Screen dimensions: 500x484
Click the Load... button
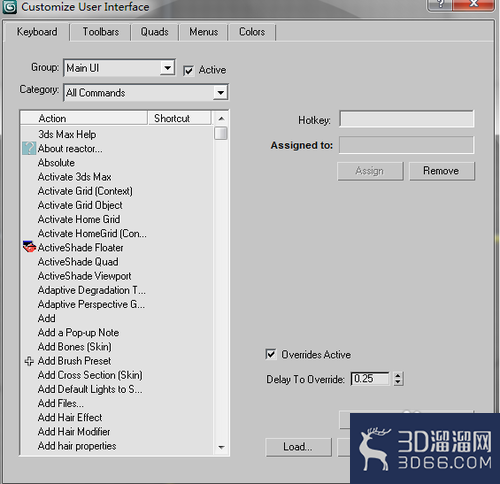(x=298, y=447)
